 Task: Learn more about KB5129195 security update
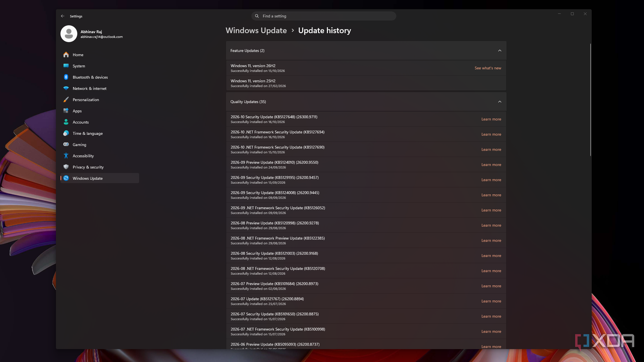pyautogui.click(x=491, y=180)
